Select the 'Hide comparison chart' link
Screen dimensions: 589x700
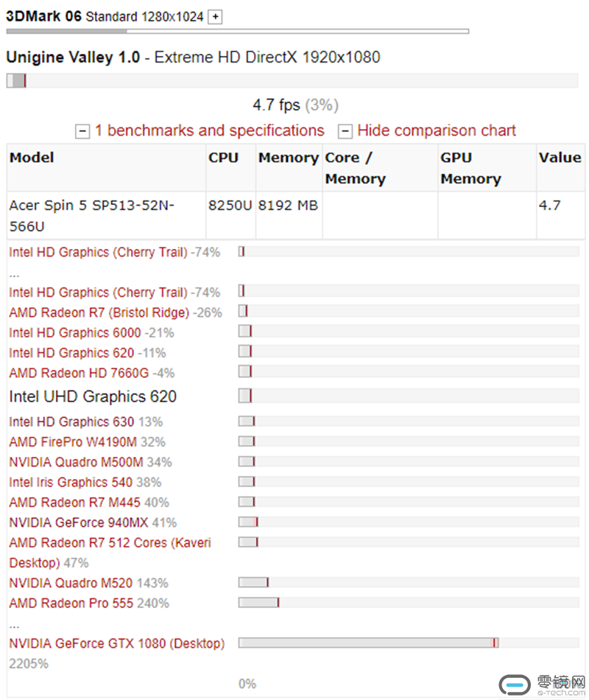[x=437, y=130]
